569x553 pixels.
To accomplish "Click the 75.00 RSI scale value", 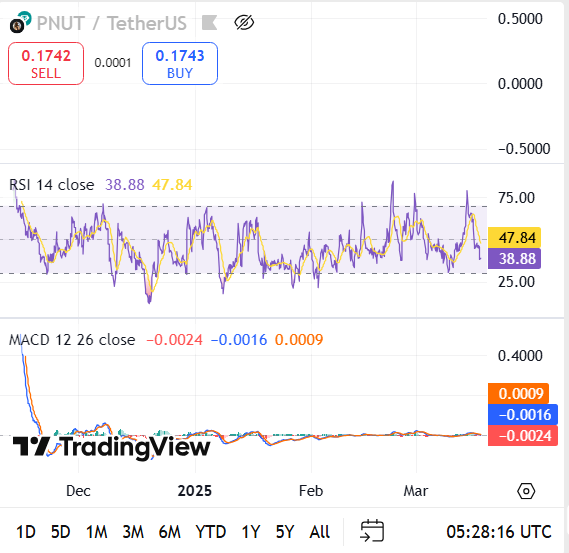I will [516, 198].
